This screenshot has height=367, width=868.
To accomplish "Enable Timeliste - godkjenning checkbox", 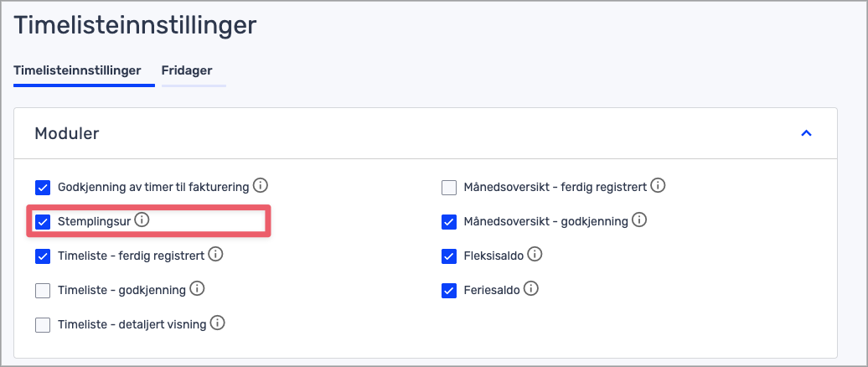I will (x=43, y=290).
